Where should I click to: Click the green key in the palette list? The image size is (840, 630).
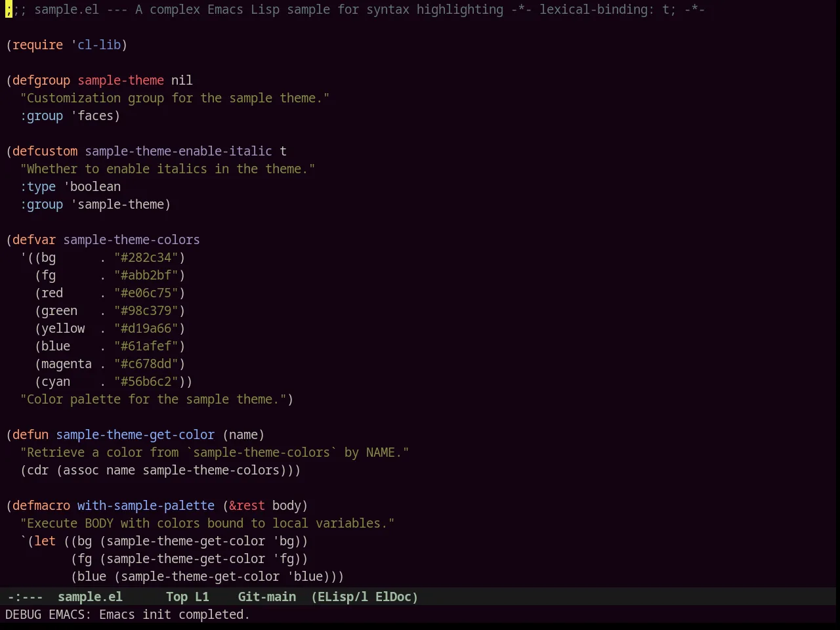pos(60,310)
